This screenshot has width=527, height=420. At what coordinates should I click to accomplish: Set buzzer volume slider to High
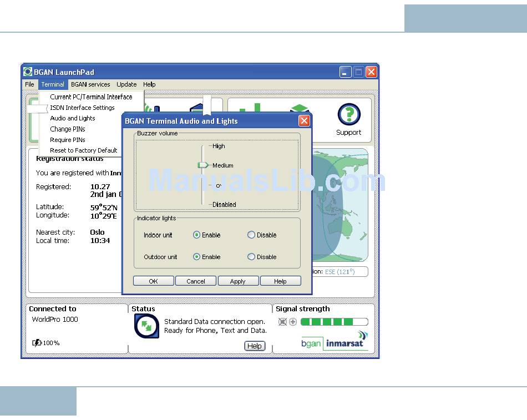tap(204, 146)
